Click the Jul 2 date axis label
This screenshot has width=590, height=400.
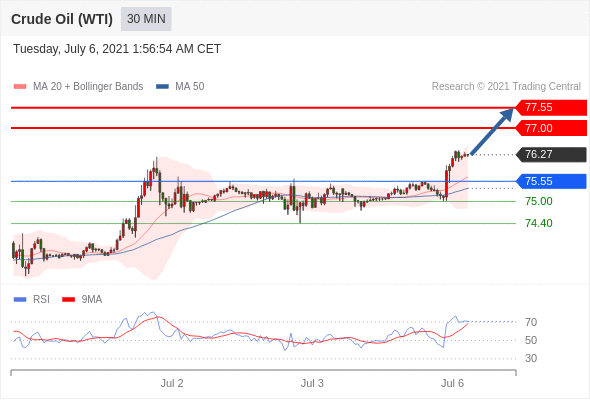coord(172,383)
